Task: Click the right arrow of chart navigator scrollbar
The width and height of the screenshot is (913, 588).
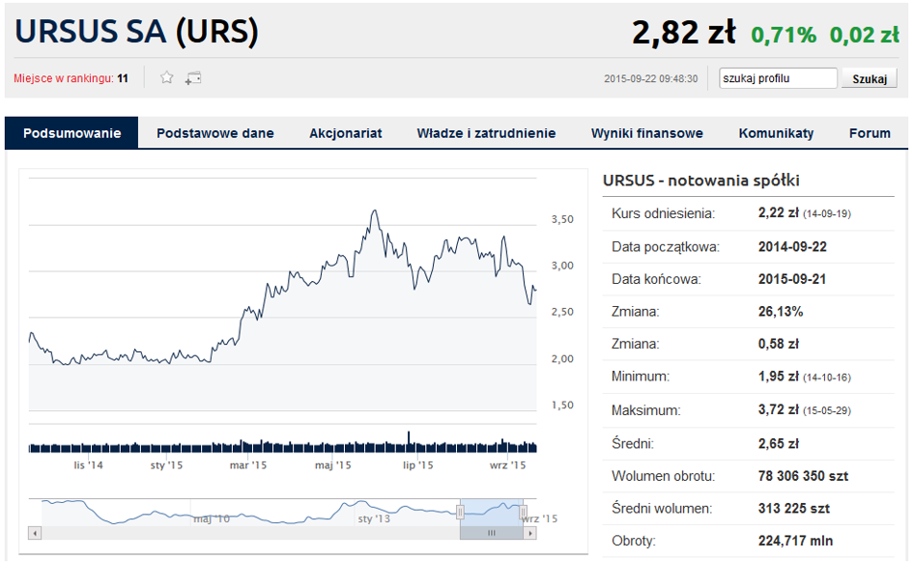Action: [x=529, y=533]
